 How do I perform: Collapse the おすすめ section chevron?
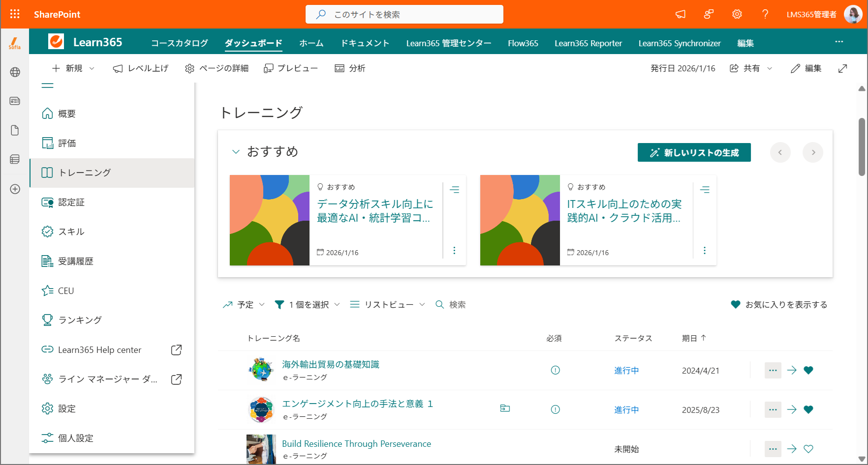click(236, 152)
